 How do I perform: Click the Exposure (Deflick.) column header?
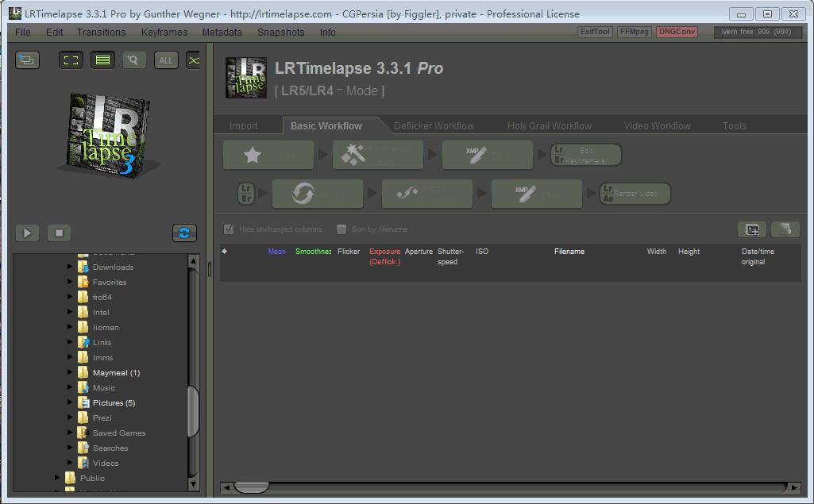pyautogui.click(x=384, y=256)
